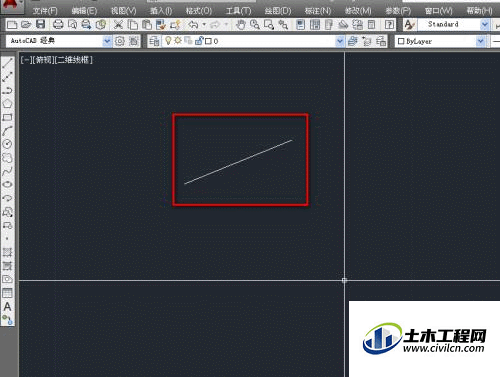Select the Pan hand tool

pyautogui.click(x=241, y=24)
